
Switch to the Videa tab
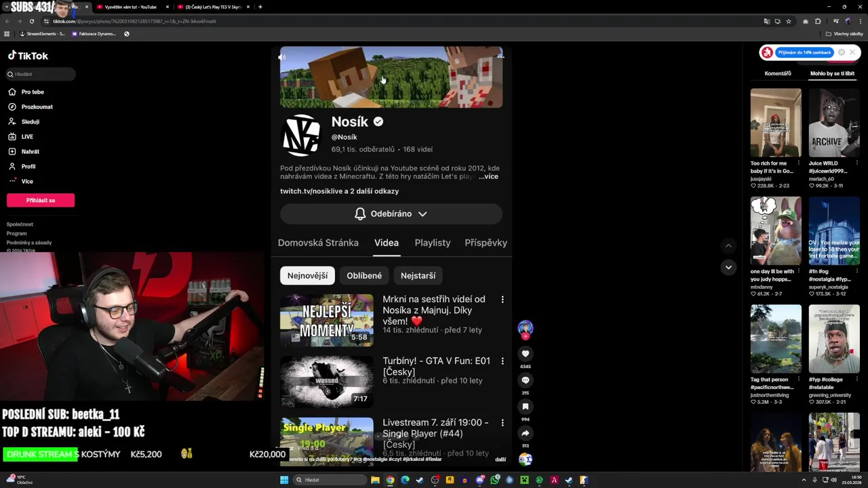[x=387, y=243]
